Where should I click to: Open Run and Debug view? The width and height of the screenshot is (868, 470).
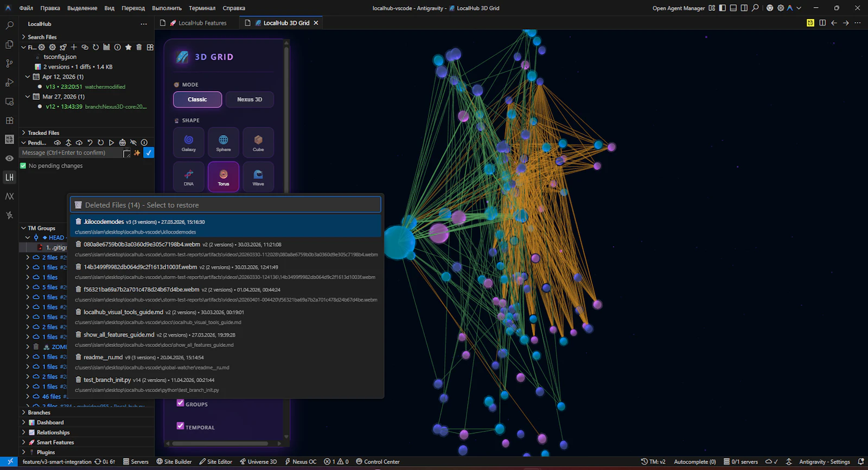(x=9, y=82)
